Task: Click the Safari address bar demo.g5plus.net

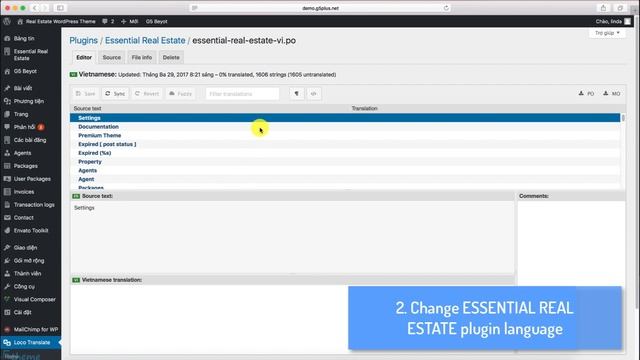Action: click(x=320, y=8)
